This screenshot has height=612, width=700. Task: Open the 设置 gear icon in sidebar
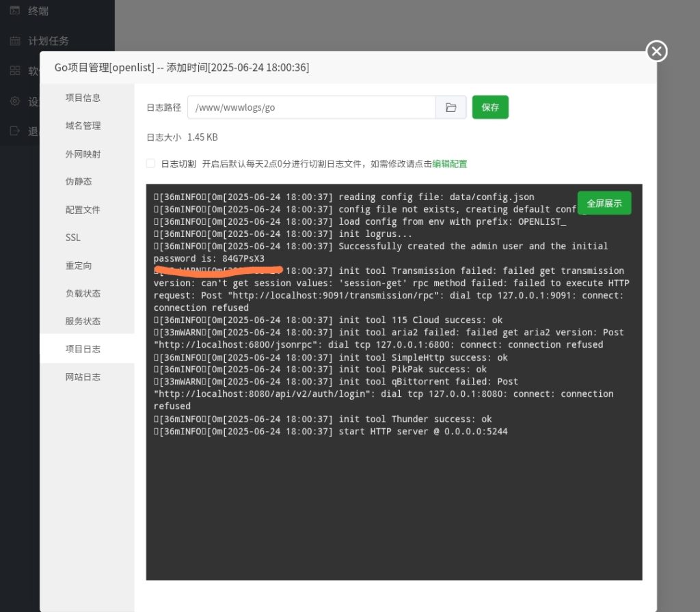15,100
